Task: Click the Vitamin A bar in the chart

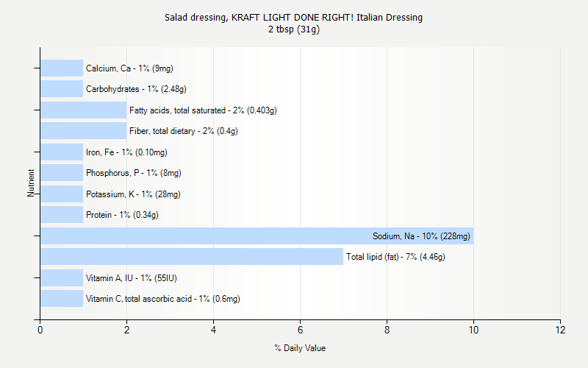Action: point(62,278)
